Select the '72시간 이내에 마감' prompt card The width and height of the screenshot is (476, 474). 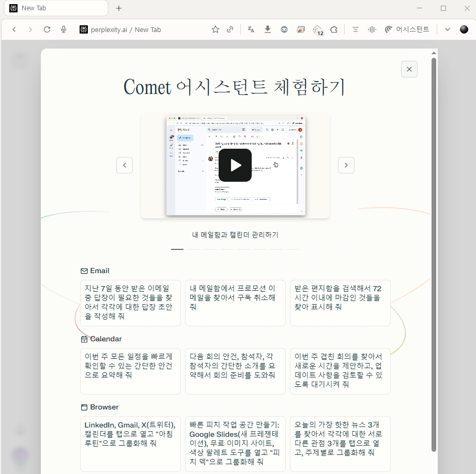340,303
